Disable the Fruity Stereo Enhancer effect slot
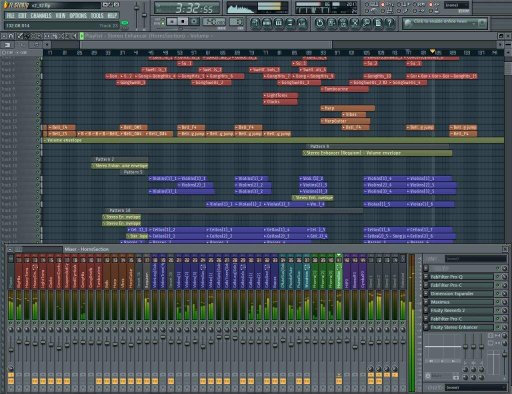 [x=498, y=327]
